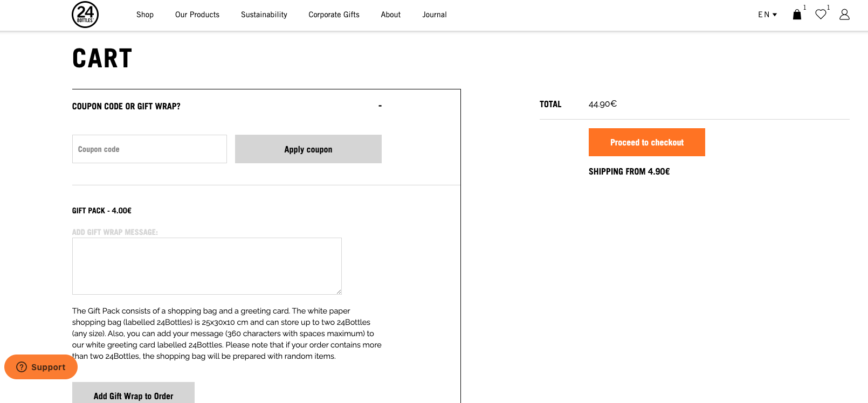Click the Coupon Code or Gift Wrap heading
Screen dimensions: 868x403
click(126, 106)
